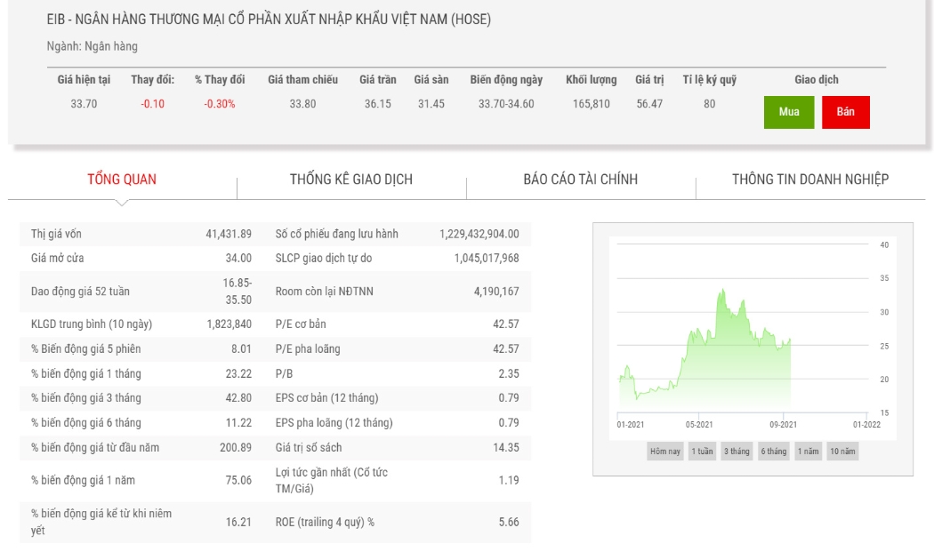
Task: Display the 10 năm price history
Action: [843, 451]
